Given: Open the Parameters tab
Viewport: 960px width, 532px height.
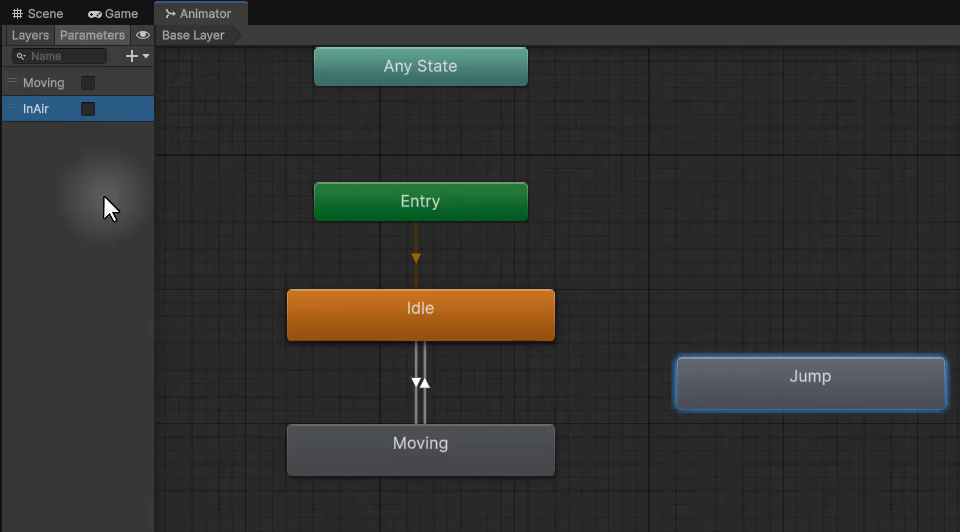Looking at the screenshot, I should pyautogui.click(x=92, y=36).
